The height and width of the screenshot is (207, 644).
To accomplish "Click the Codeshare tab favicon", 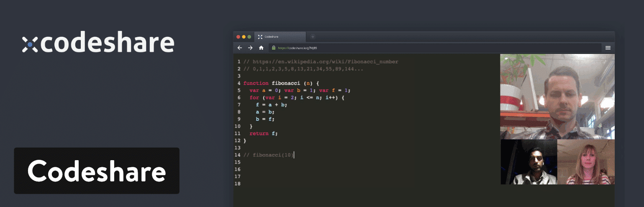I will (260, 37).
